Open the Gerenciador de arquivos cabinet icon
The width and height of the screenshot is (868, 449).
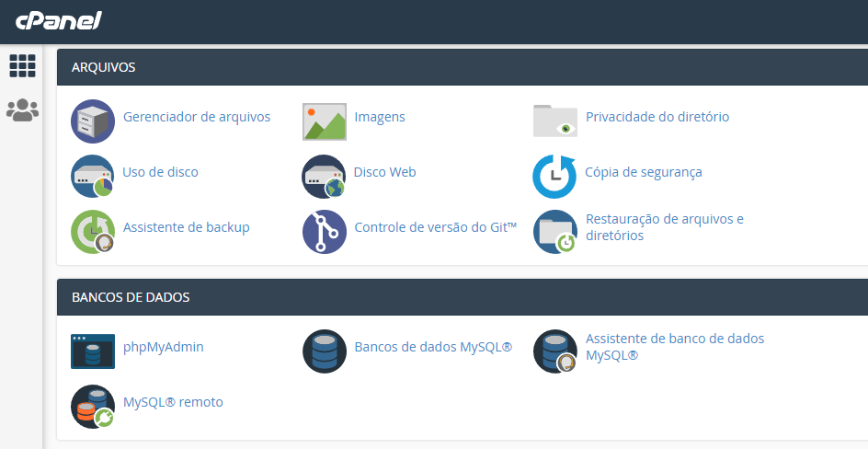pos(93,121)
